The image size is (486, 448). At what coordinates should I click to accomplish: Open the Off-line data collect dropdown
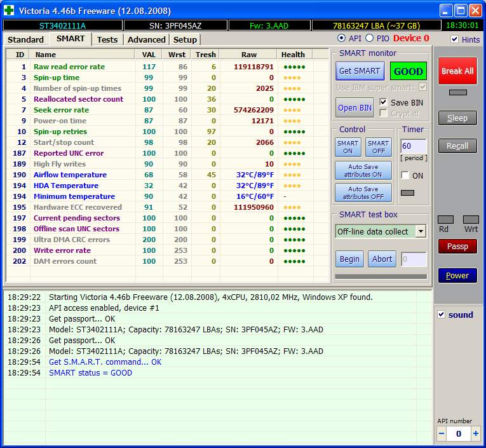(x=420, y=231)
